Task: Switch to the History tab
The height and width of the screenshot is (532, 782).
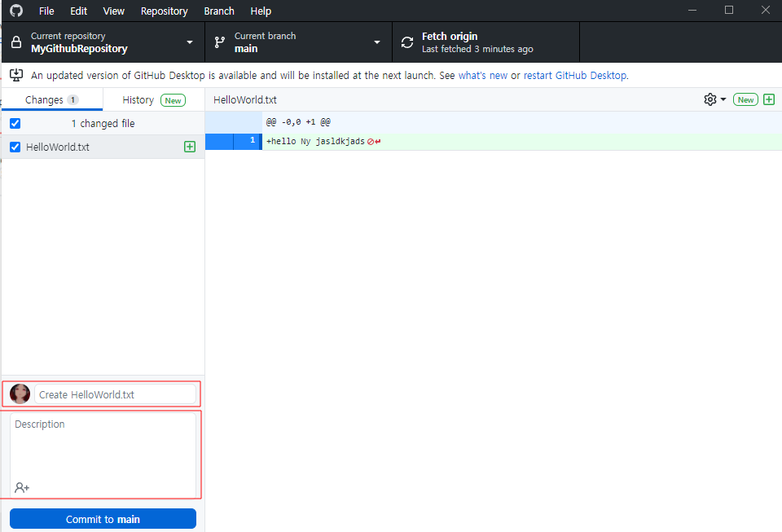Action: [x=154, y=99]
